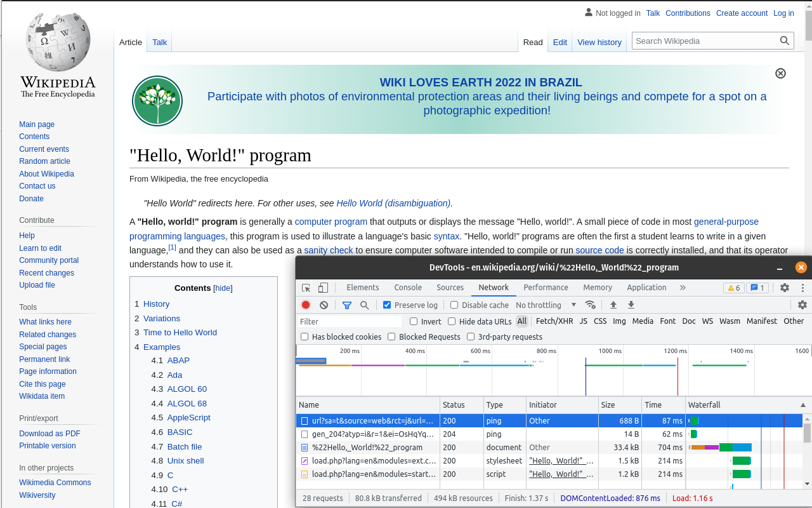Stop recording network log
This screenshot has width=812, height=508.
(306, 305)
